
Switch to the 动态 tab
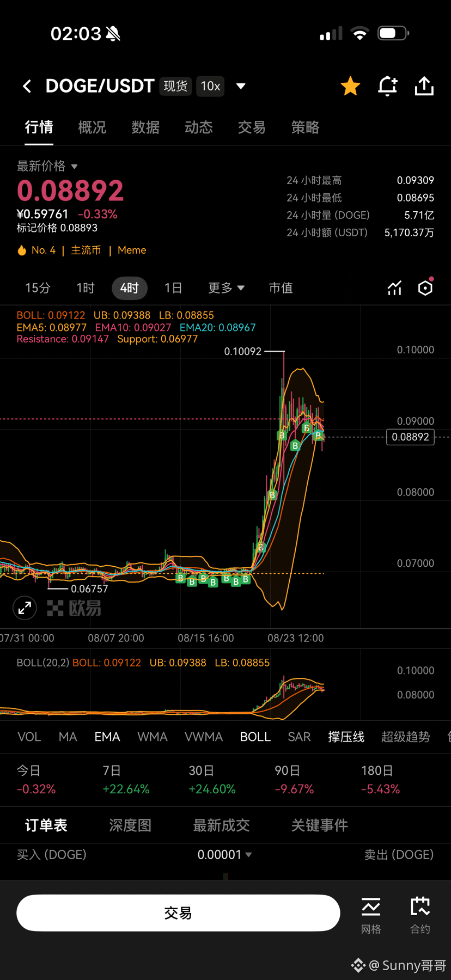[199, 127]
